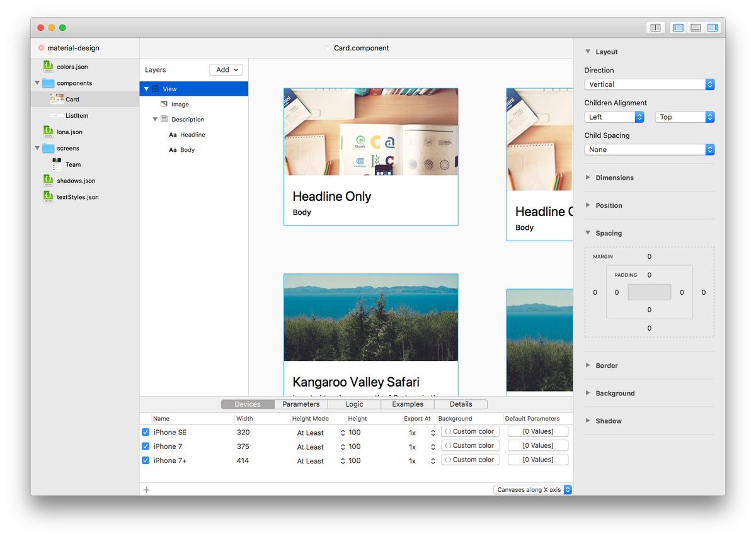Screen dimensions: 756x539
Task: Change iPhone 7 export scale 1x stepper
Action: [433, 447]
